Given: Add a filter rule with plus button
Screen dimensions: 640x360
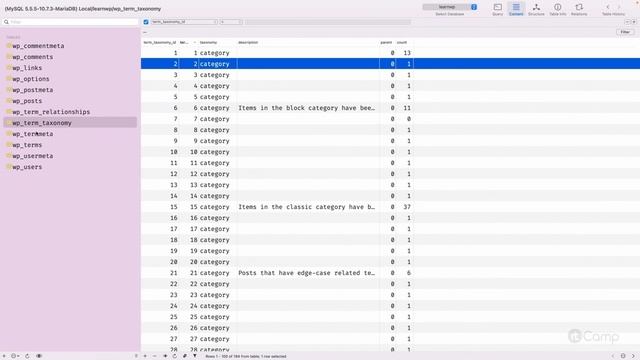Looking at the screenshot, I should (634, 22).
